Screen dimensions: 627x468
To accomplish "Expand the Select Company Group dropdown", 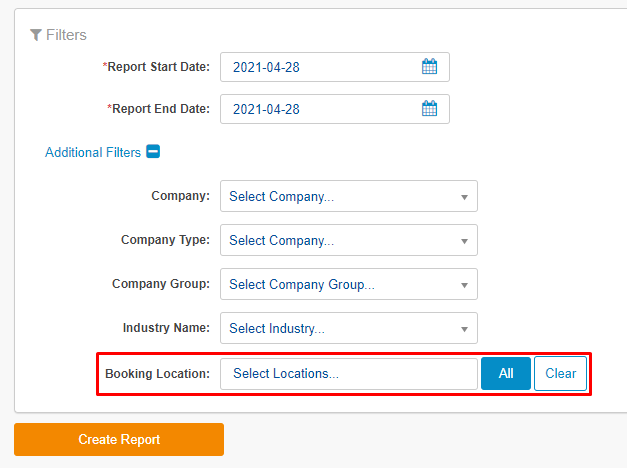I will (349, 284).
